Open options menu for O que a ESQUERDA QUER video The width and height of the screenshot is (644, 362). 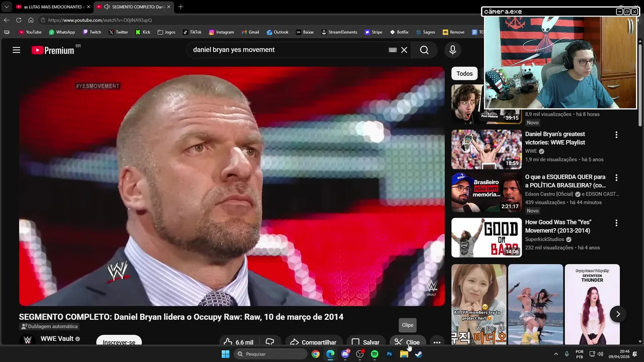pos(616,177)
